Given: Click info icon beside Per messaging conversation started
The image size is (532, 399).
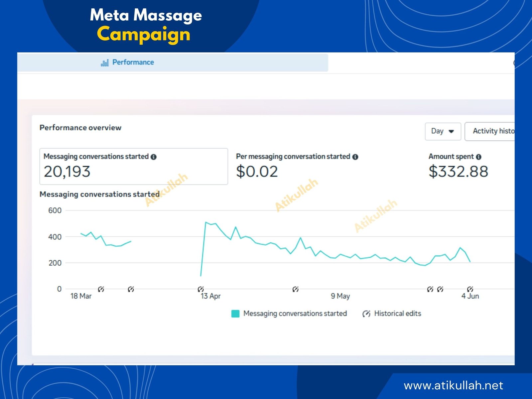Looking at the screenshot, I should pos(355,157).
